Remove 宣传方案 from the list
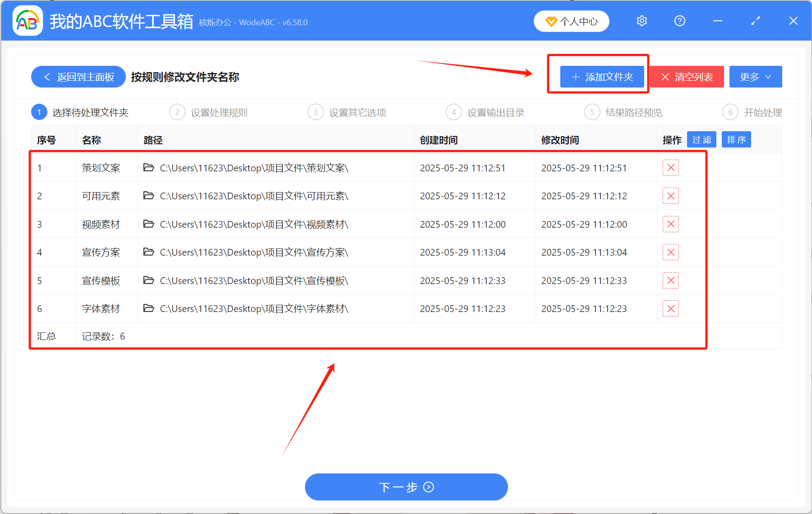Screen dimensions: 812x514 click(x=671, y=252)
